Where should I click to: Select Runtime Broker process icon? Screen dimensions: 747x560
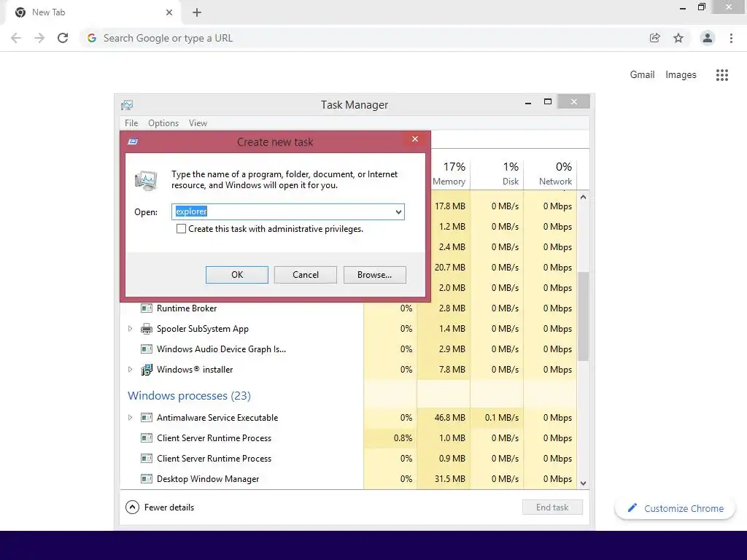click(146, 308)
